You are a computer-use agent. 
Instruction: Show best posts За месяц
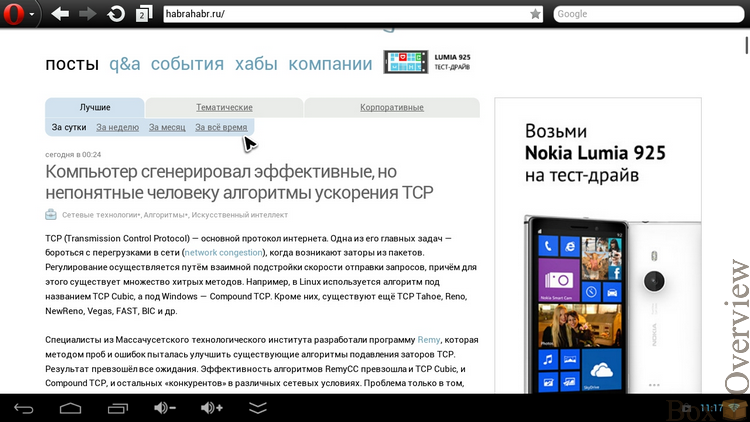[x=167, y=127]
